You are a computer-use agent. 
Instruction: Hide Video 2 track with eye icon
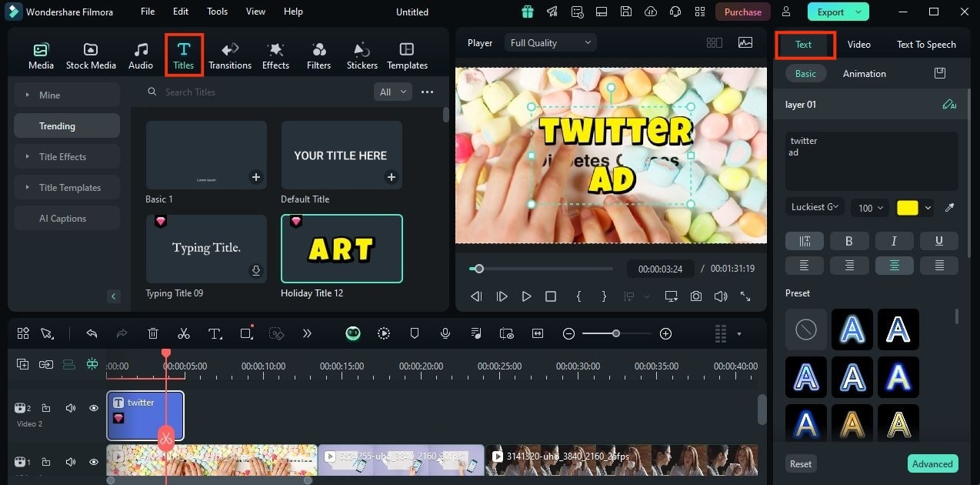(x=94, y=408)
